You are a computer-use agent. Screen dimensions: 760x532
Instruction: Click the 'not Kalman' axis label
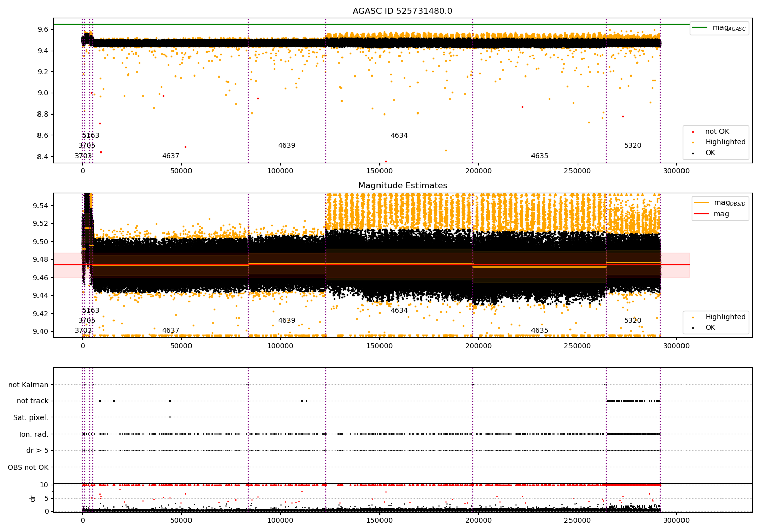[28, 385]
